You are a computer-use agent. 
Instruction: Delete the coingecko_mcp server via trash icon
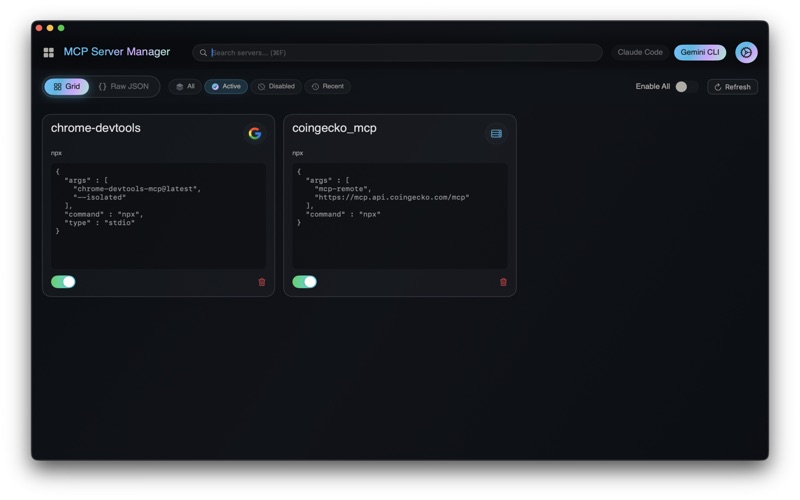pyautogui.click(x=503, y=282)
